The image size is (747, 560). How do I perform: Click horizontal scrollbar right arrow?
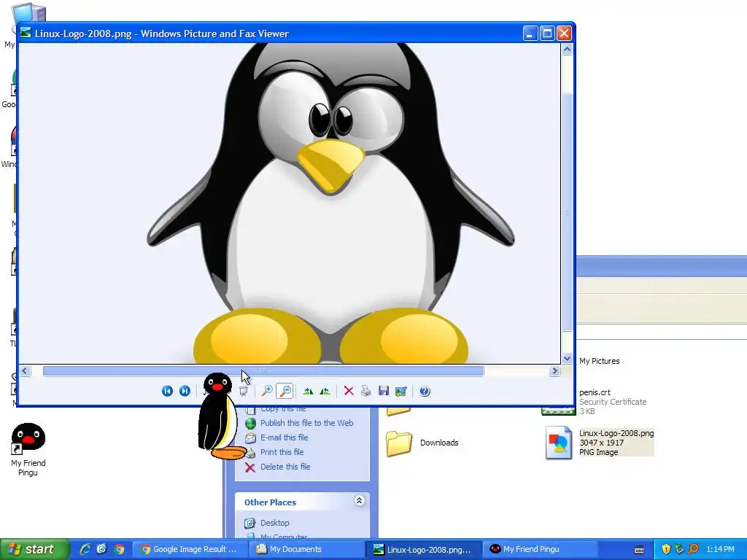click(x=554, y=371)
